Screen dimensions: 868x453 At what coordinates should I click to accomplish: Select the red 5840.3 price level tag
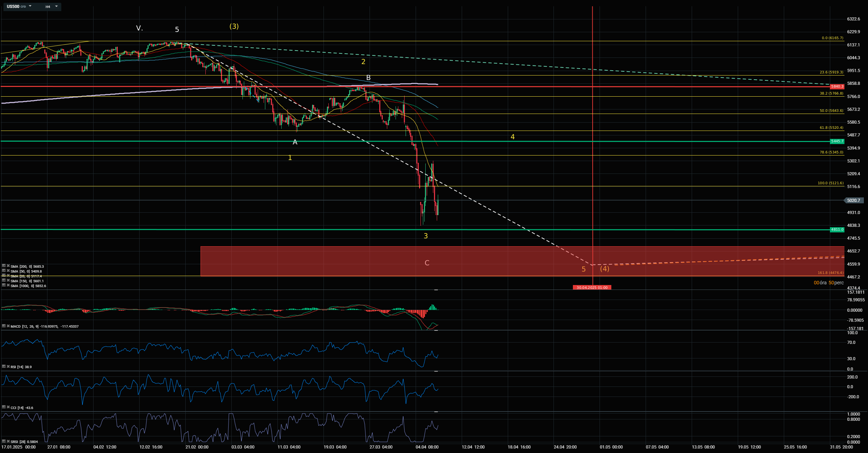pos(837,86)
